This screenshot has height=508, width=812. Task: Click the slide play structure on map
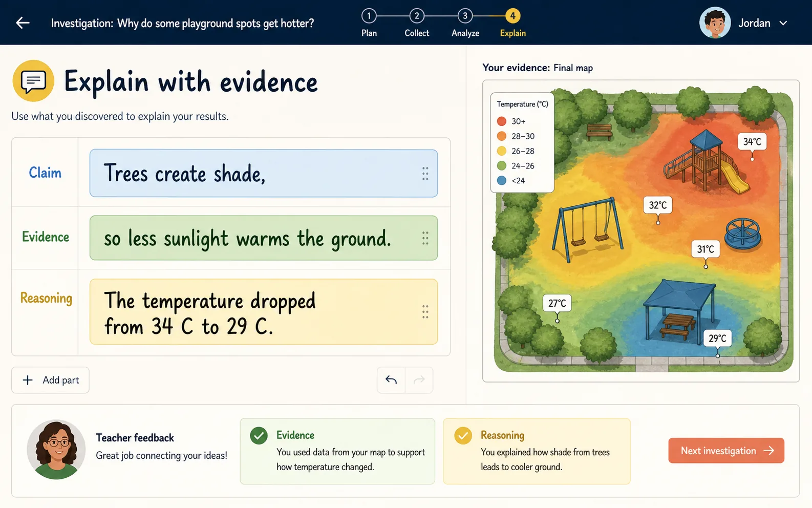pos(707,161)
